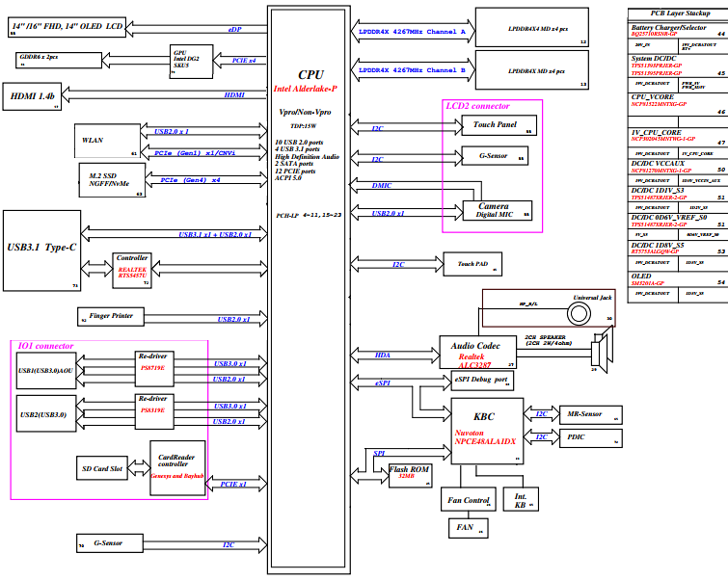Click the Audio Codec Realtek block
This screenshot has height=580, width=728.
pos(477,353)
